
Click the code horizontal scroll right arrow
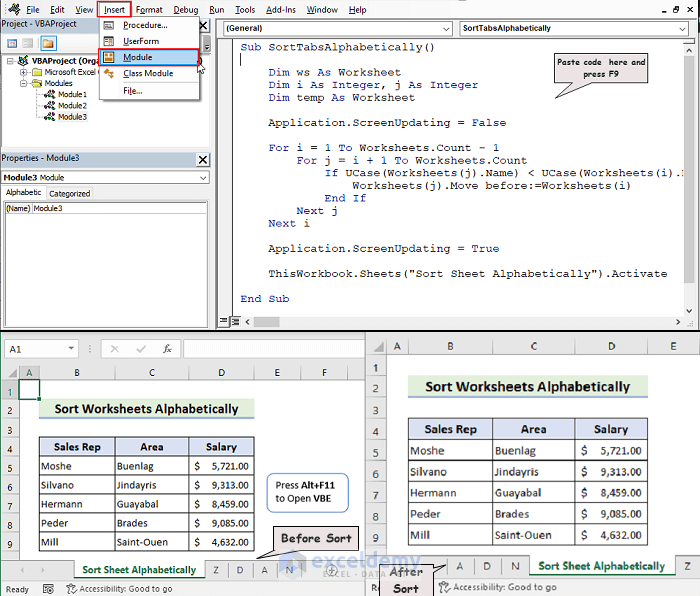click(678, 321)
